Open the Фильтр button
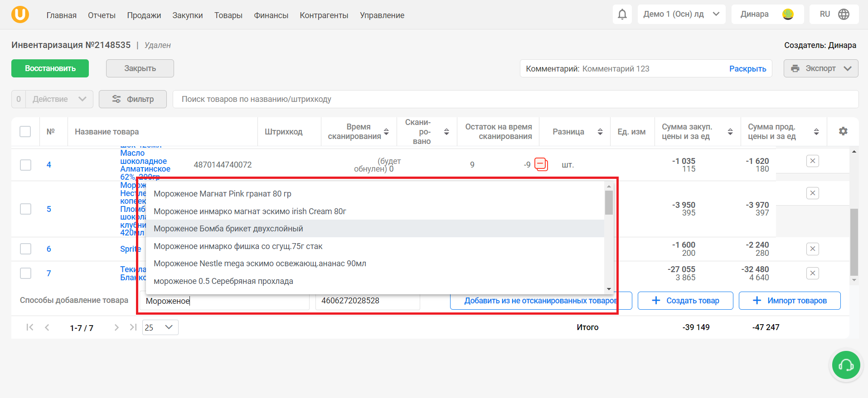 133,99
